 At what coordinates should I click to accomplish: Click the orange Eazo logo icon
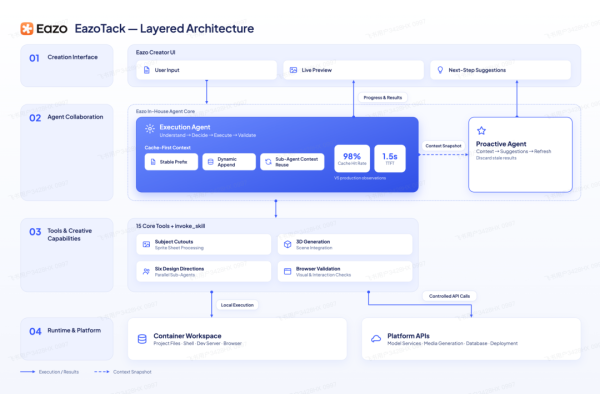(27, 29)
